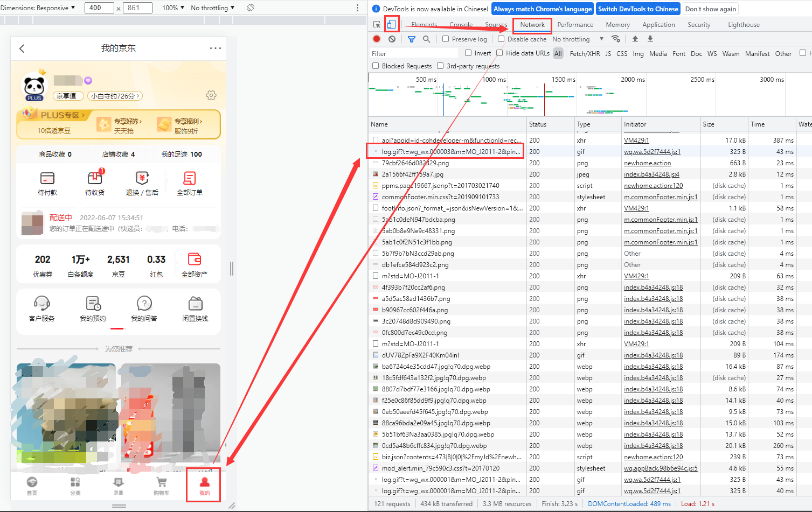Select the inspect element tool icon
This screenshot has height=512, width=812.
point(377,25)
